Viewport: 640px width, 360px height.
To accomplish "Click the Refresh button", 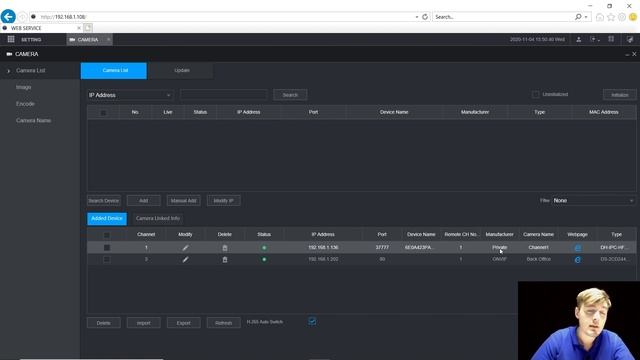I will point(224,323).
